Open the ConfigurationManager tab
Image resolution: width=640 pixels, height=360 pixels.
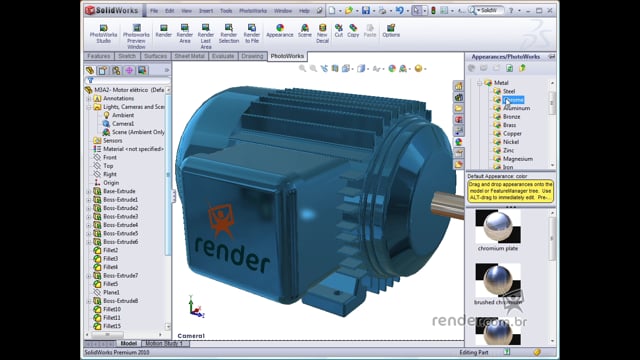(x=116, y=71)
